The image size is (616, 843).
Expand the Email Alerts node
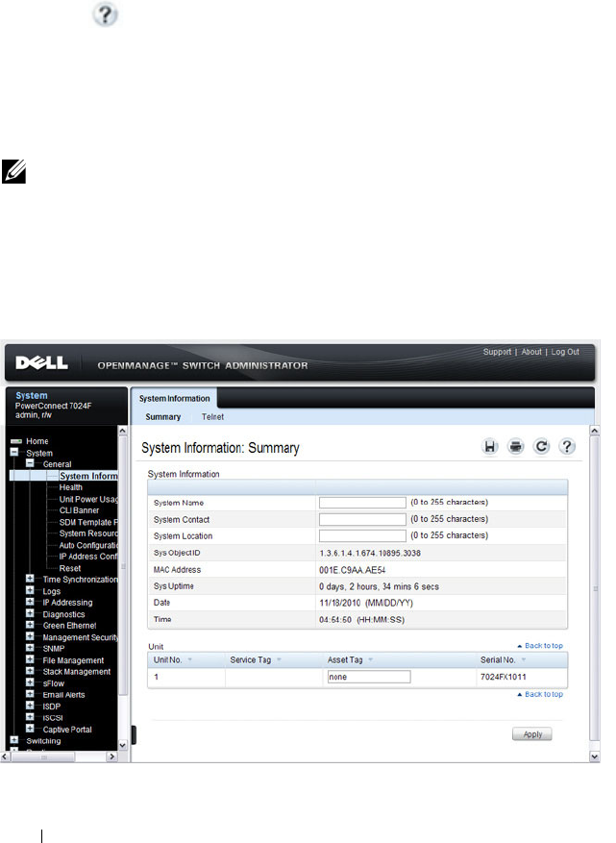30,694
